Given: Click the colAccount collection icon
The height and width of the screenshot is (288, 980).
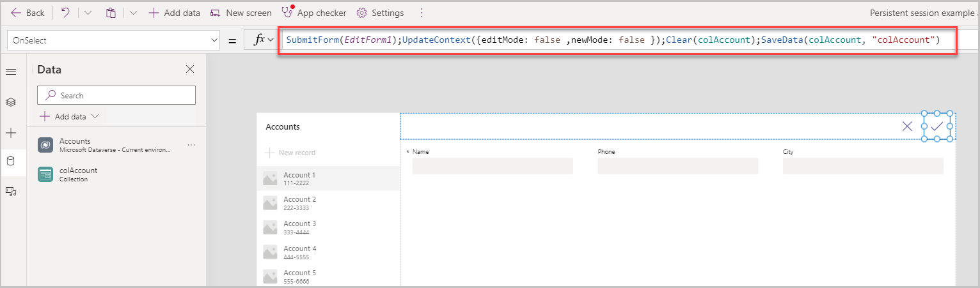Looking at the screenshot, I should pos(45,174).
